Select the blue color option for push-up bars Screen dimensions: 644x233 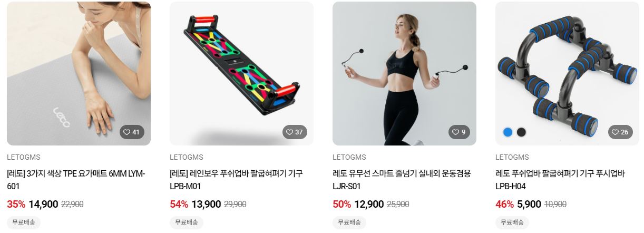tap(508, 132)
